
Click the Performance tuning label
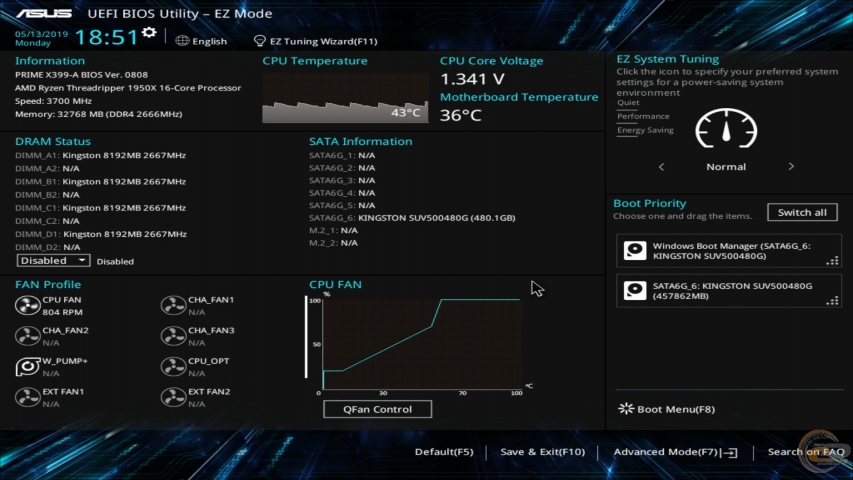tap(643, 116)
